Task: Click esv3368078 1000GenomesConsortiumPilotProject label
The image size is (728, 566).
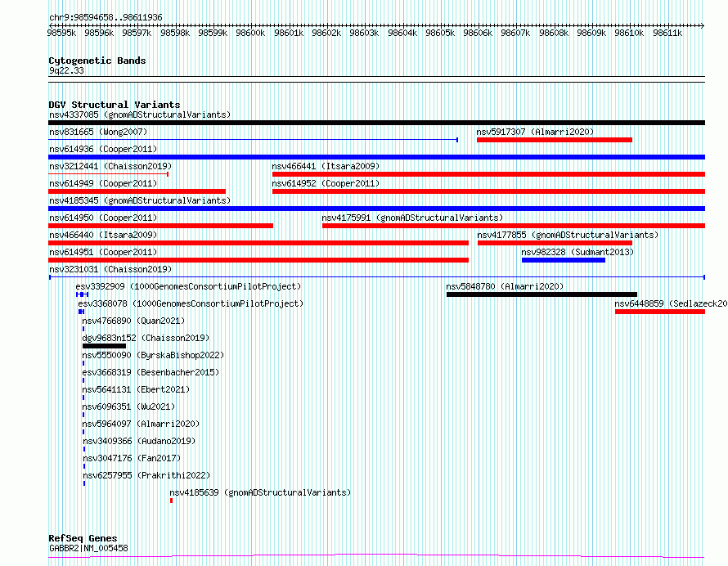Action: pos(191,303)
